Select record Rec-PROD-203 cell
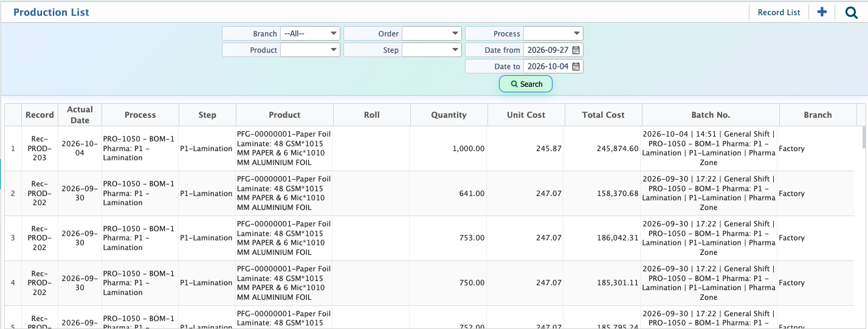 click(x=40, y=149)
